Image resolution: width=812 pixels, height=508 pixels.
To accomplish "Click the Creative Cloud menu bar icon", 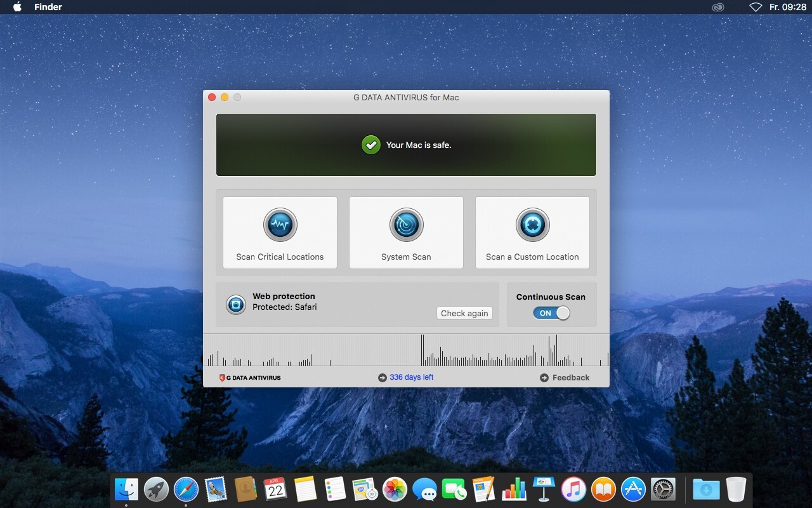I will click(717, 7).
